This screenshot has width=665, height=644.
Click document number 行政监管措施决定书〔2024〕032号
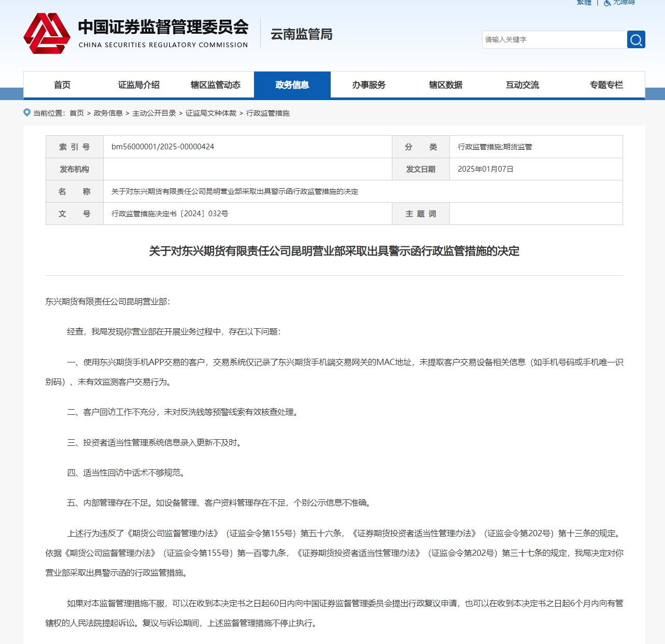pos(170,214)
